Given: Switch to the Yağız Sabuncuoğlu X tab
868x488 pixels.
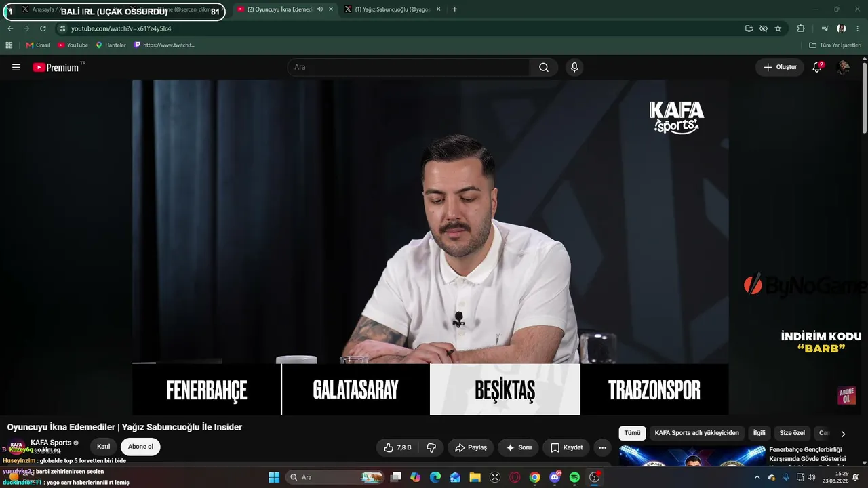Looking at the screenshot, I should pyautogui.click(x=393, y=9).
